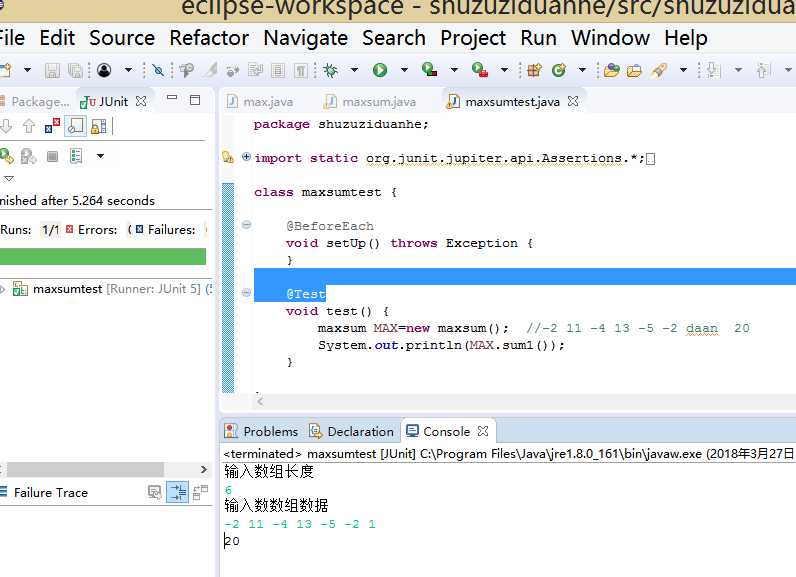Expand the maxsumtest tree node

coord(3,289)
